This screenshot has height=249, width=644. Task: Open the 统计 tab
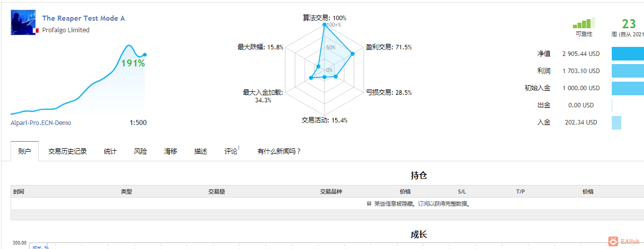[x=110, y=151]
